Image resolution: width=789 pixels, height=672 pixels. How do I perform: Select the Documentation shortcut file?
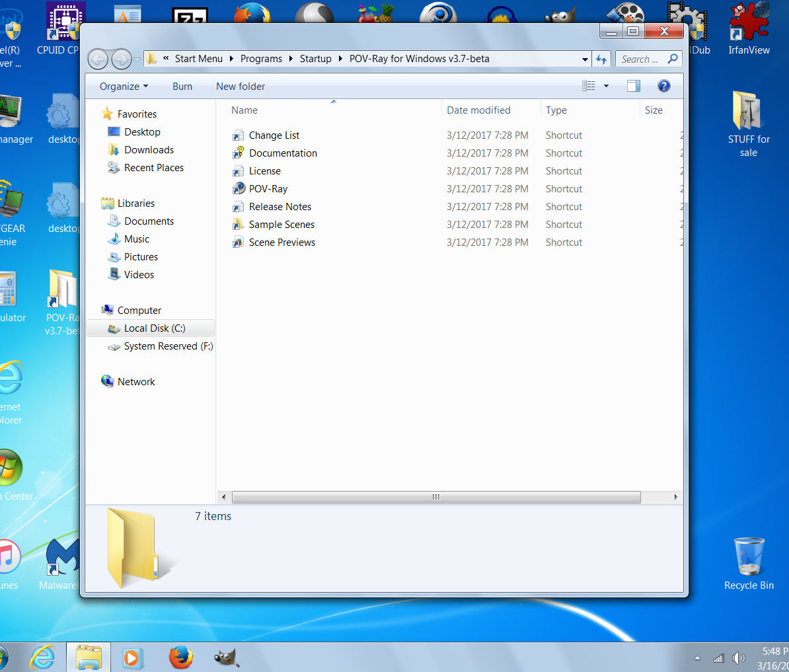282,153
